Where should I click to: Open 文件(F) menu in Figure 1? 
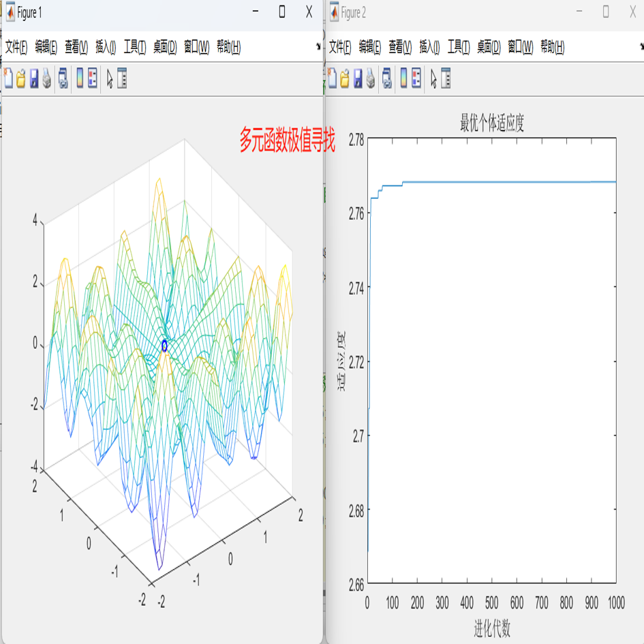click(x=16, y=47)
